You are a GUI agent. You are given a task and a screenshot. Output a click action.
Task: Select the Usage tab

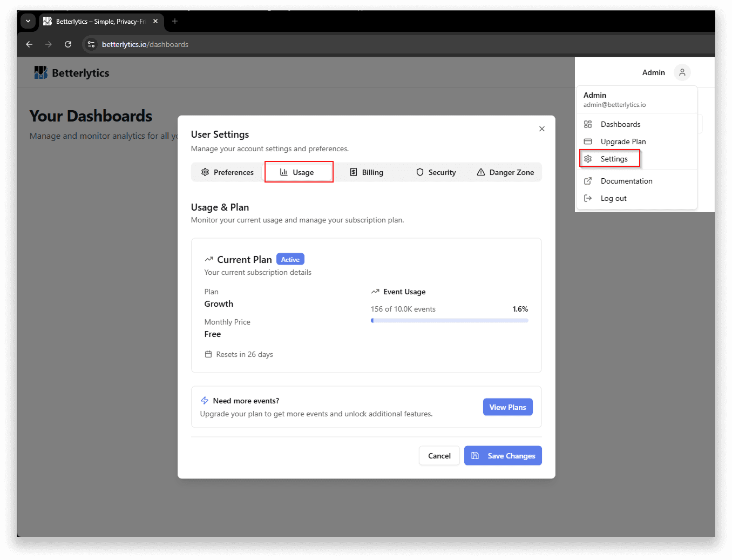[x=297, y=172]
